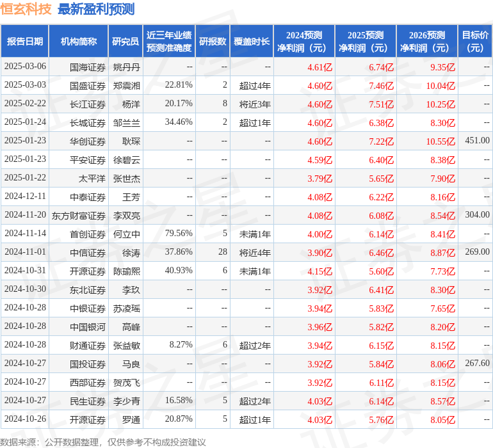Select analyst 郑震湘
The width and height of the screenshot is (493, 448).
click(126, 86)
